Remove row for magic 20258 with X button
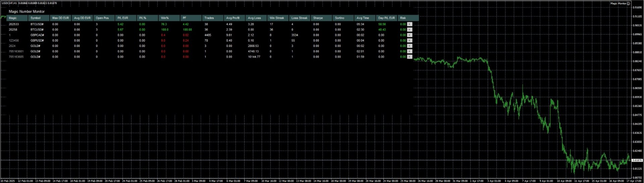Viewport: 644px width, 183px height. tap(410, 29)
